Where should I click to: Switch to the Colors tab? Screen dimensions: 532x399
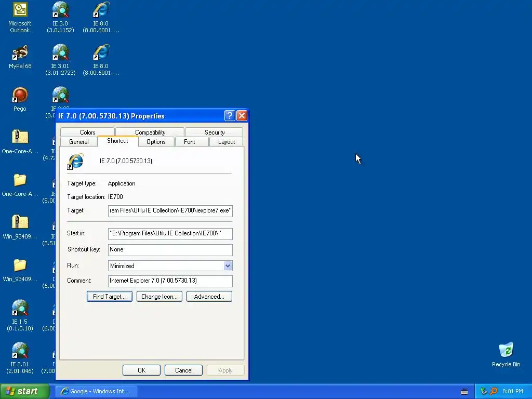tap(87, 132)
